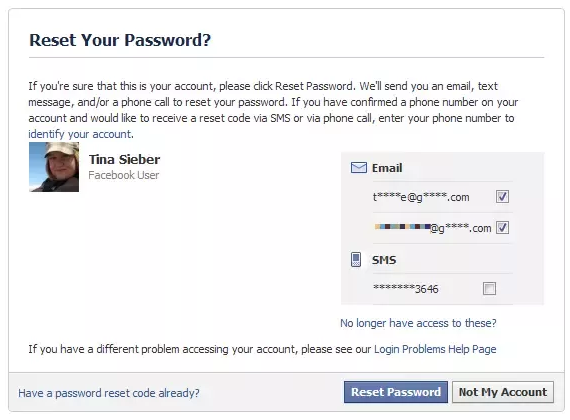The width and height of the screenshot is (570, 420).
Task: Open 'Have a password reset code already?' link
Action: pyautogui.click(x=109, y=393)
